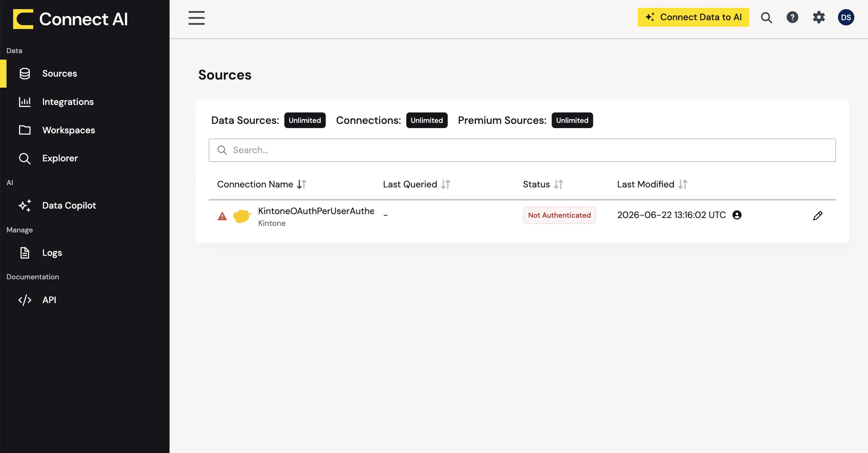Edit the Kintone connection with pencil icon
The image size is (868, 453).
click(817, 215)
